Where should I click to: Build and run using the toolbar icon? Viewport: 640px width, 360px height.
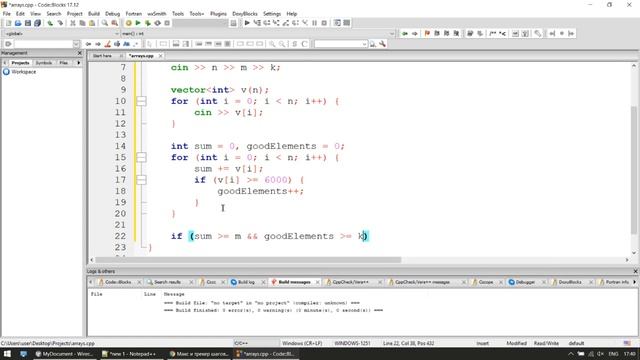pyautogui.click(x=148, y=23)
